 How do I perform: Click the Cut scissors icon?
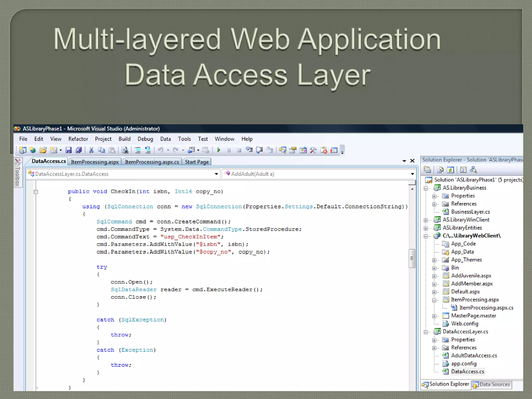91,150
